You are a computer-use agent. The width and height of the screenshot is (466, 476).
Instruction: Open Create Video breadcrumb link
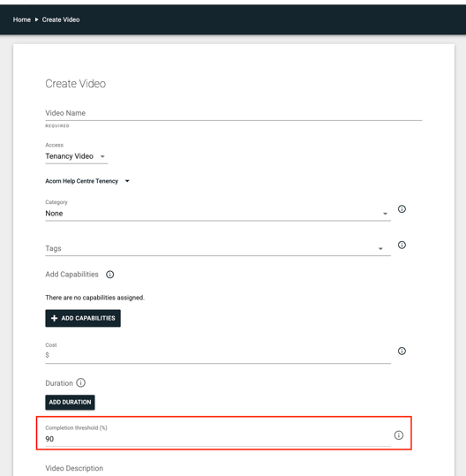61,19
